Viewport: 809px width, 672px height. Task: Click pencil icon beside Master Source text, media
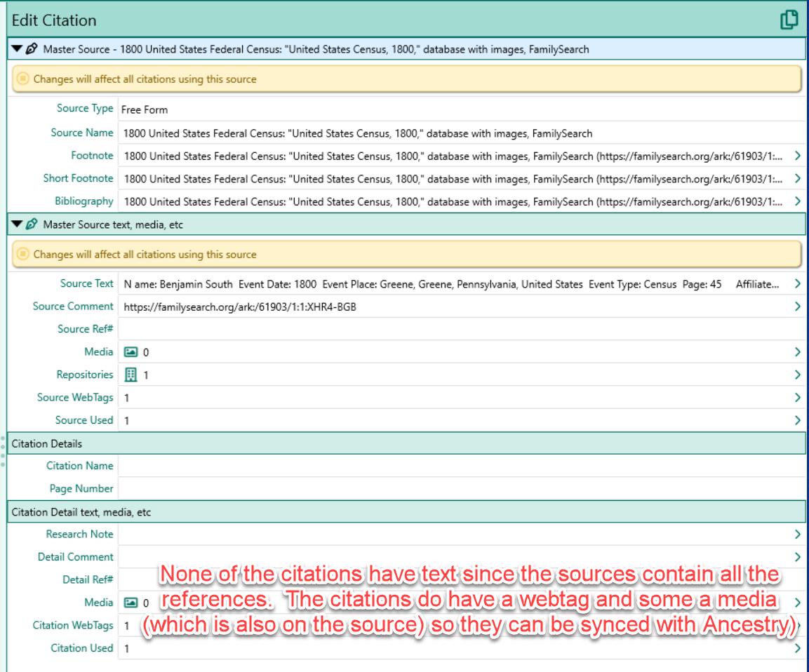[32, 224]
